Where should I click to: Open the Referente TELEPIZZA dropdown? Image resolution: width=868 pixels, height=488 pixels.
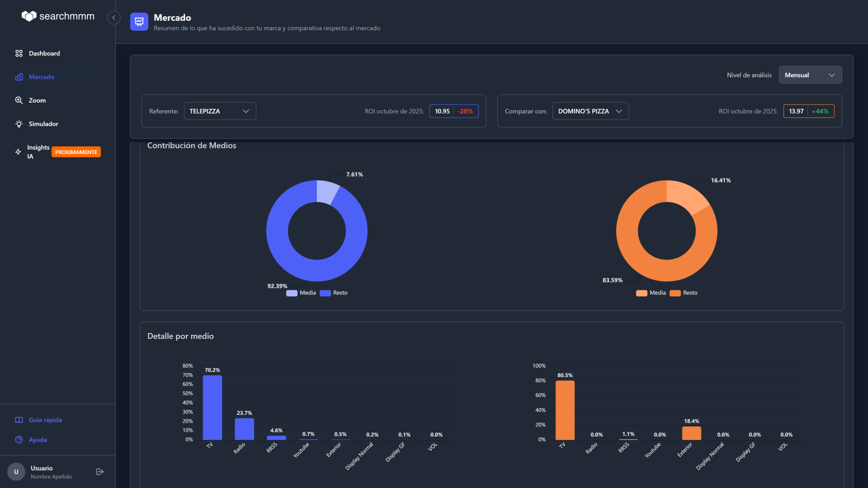point(220,111)
